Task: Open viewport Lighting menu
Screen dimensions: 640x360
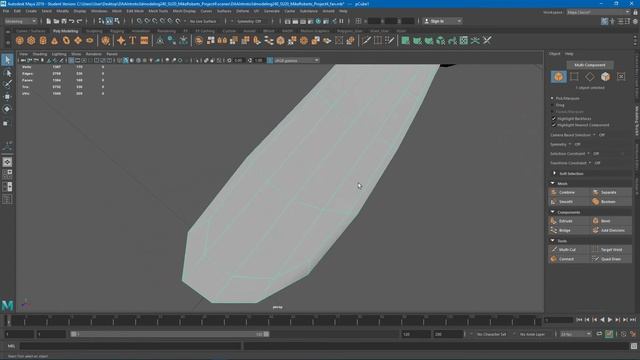Action: tap(59, 54)
